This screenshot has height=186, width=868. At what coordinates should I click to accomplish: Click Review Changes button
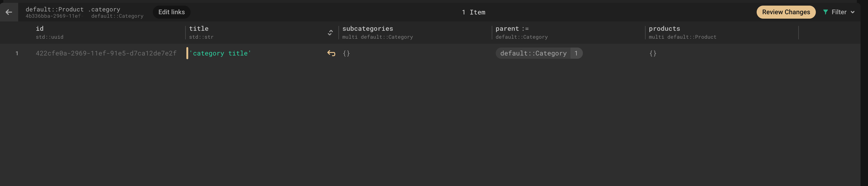click(786, 12)
